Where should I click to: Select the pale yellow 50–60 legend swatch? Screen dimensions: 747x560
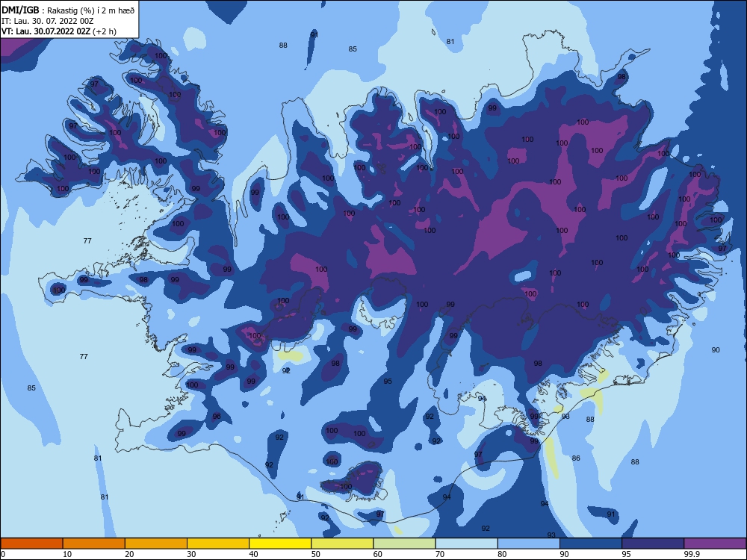click(x=342, y=544)
